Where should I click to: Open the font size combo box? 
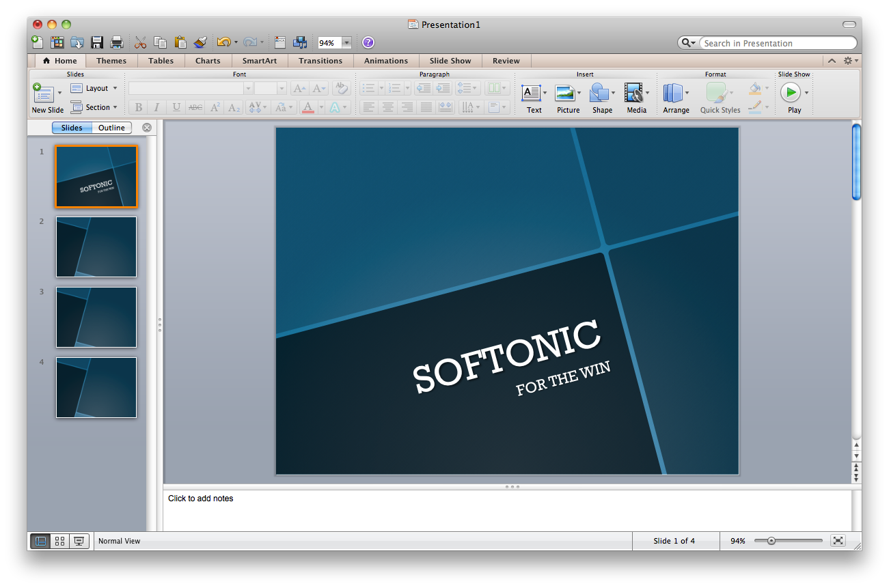[271, 88]
